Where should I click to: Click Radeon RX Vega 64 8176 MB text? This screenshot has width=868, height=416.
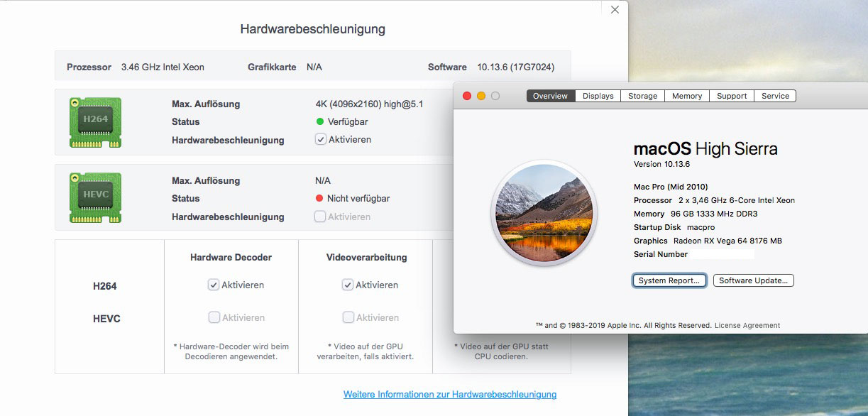pos(727,241)
